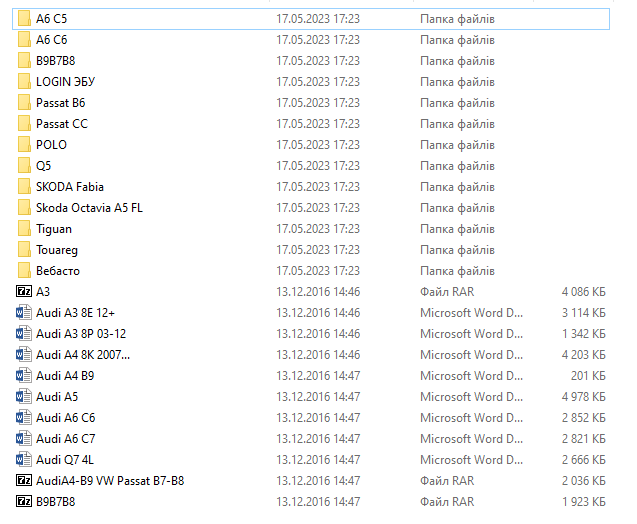Select the folder name "Touareg"
Image resolution: width=637 pixels, height=524 pixels.
pyautogui.click(x=57, y=250)
